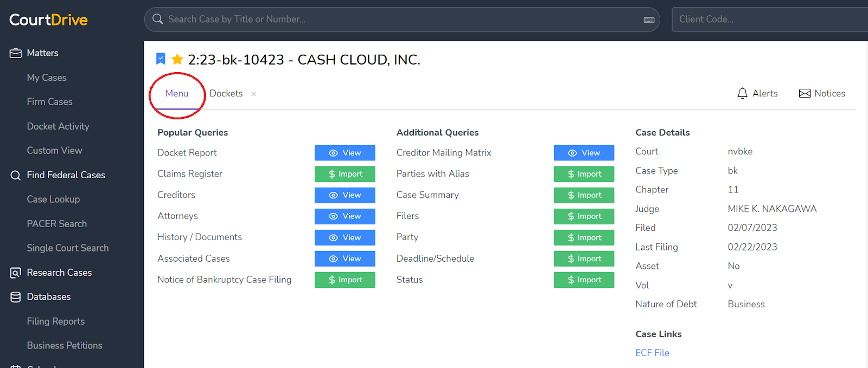This screenshot has width=868, height=368.
Task: Click the case title 2:23-bk-10423 - CASH CLOUD, INC.
Action: (x=304, y=60)
